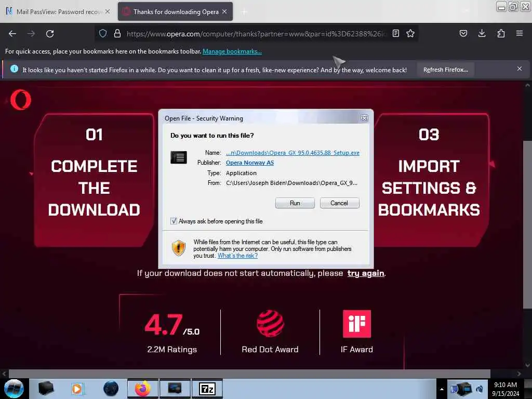The width and height of the screenshot is (532, 399).
Task: Open the Pocket save icon
Action: pyautogui.click(x=463, y=34)
